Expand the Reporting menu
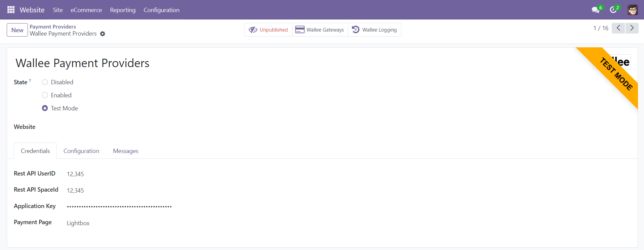 click(123, 10)
